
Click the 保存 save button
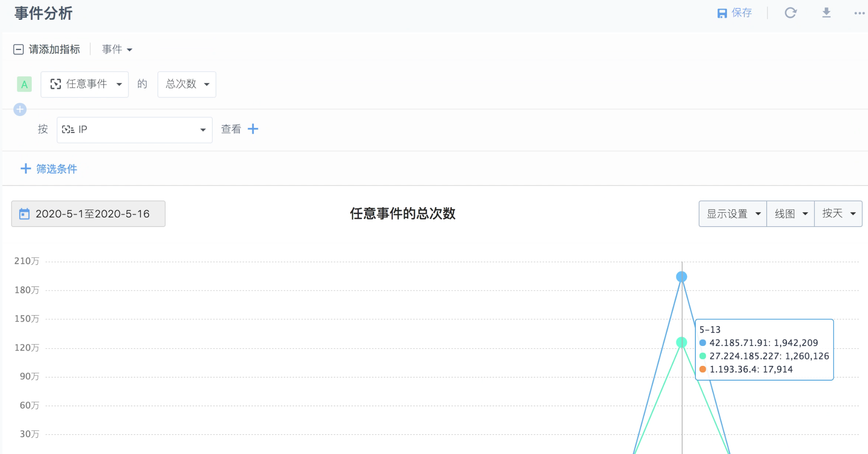735,13
